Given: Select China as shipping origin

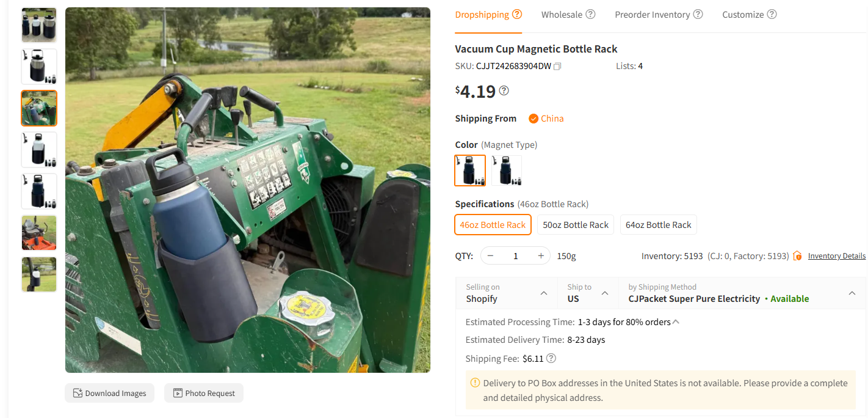Looking at the screenshot, I should click(546, 119).
